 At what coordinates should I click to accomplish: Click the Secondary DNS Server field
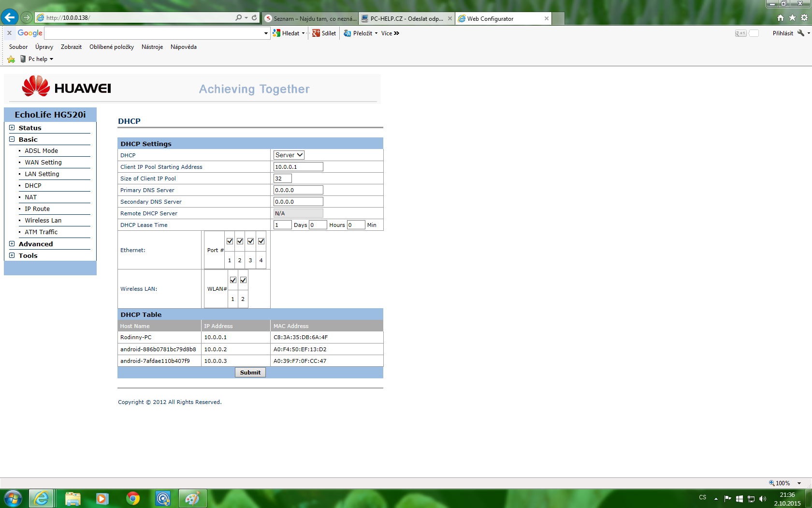point(298,202)
